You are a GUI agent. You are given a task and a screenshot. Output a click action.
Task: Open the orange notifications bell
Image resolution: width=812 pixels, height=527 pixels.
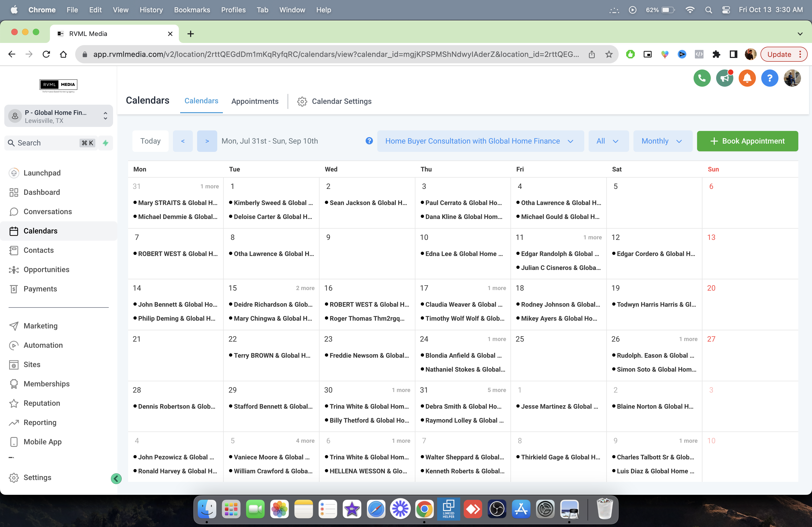click(747, 78)
